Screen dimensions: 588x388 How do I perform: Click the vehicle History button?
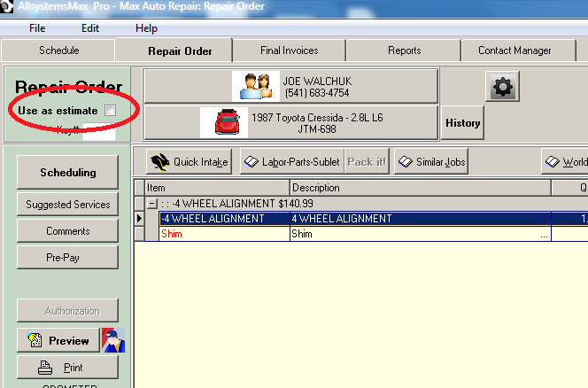click(x=462, y=123)
